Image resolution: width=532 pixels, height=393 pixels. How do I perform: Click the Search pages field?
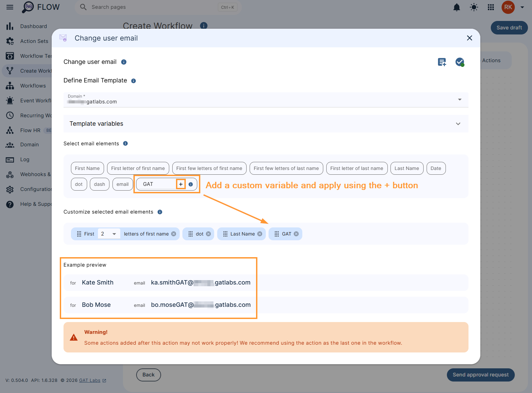[158, 7]
